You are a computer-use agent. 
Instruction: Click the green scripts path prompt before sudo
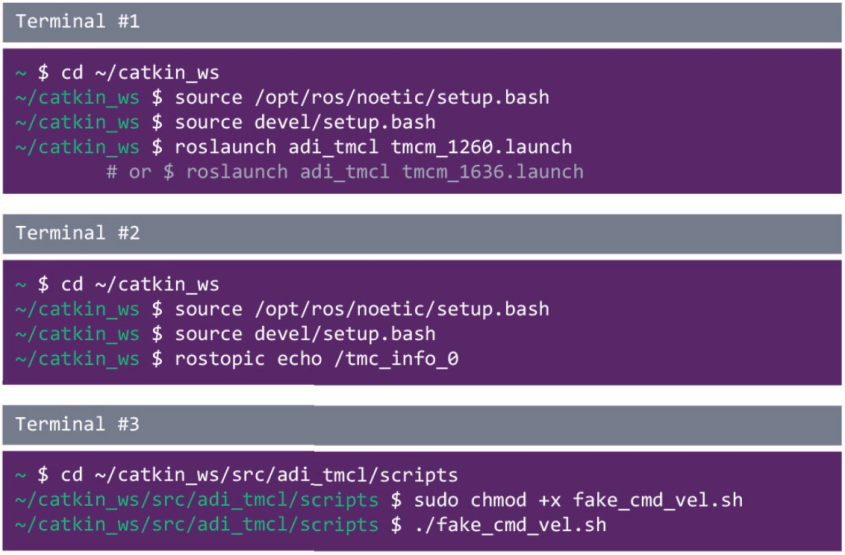tap(197, 500)
